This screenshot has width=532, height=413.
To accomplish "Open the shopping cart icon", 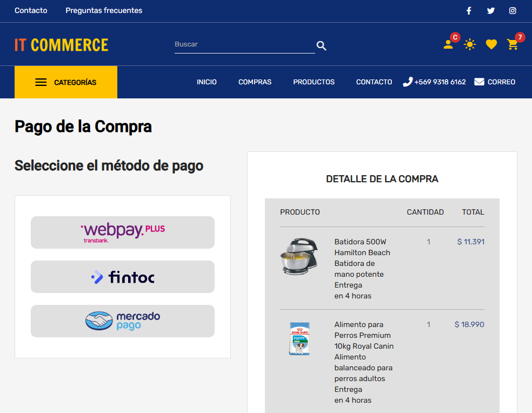I will tap(513, 44).
